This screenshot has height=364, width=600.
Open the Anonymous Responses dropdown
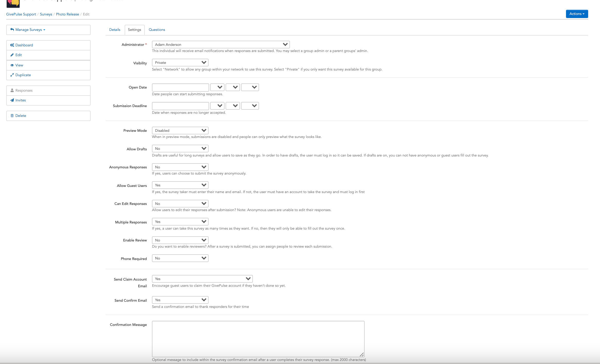(180, 167)
